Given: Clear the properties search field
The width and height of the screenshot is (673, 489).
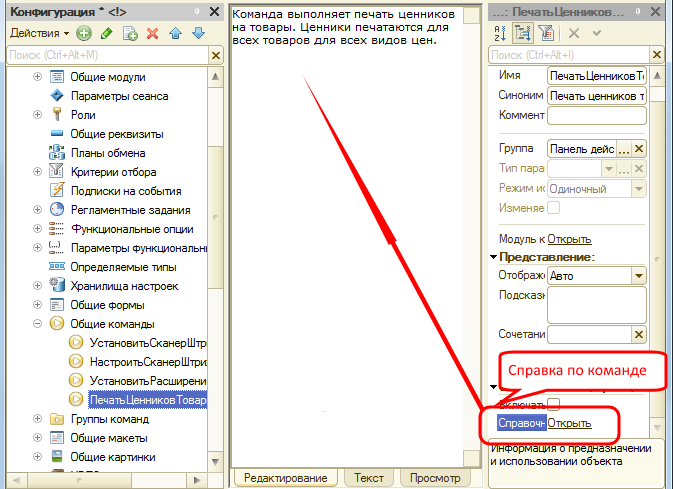Looking at the screenshot, I should [657, 55].
